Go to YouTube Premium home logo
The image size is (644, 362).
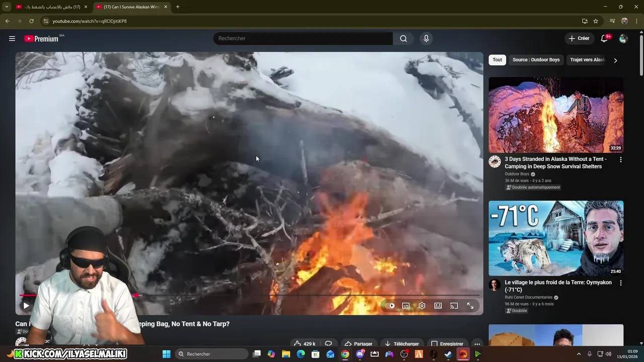click(x=41, y=39)
